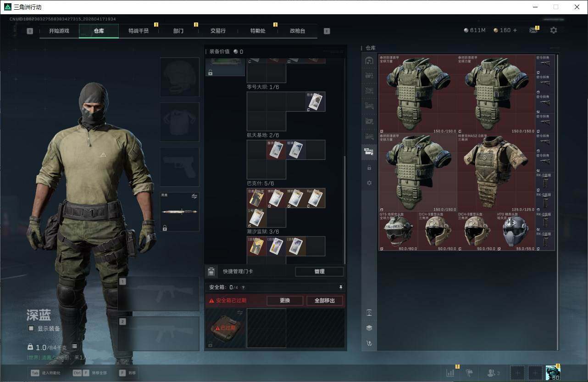Open the bar-chart stats icon
Screen dimensions: 588x382
450,373
